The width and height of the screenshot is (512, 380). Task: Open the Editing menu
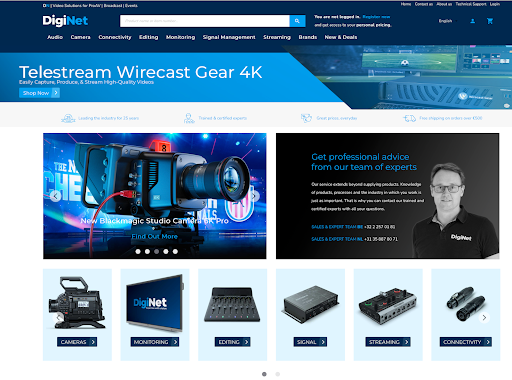pos(149,37)
